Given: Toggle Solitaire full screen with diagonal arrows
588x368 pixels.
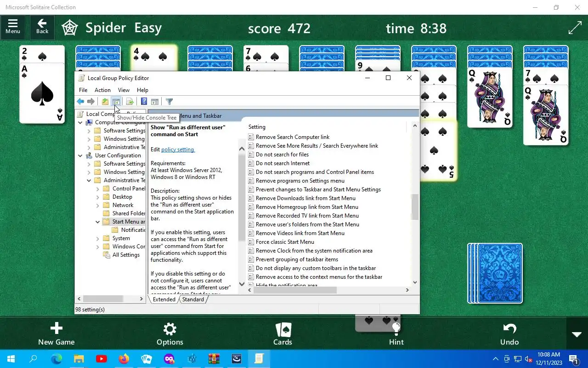Looking at the screenshot, I should coord(575,28).
